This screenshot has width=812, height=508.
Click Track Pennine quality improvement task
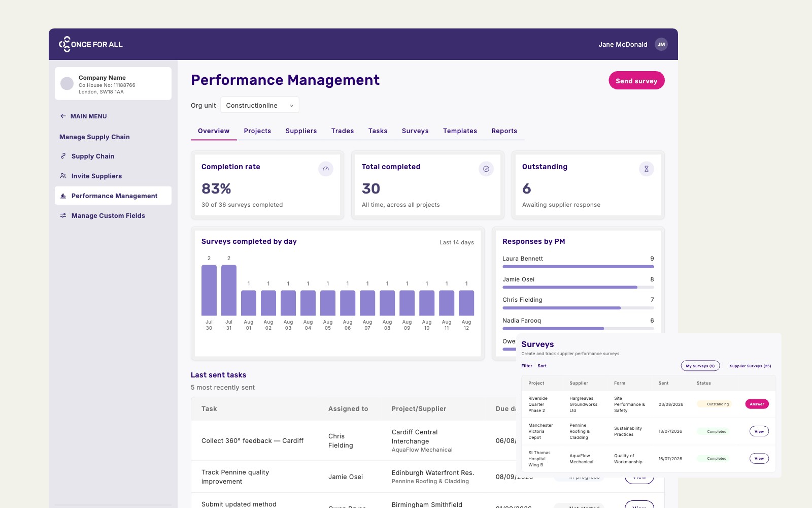235,477
